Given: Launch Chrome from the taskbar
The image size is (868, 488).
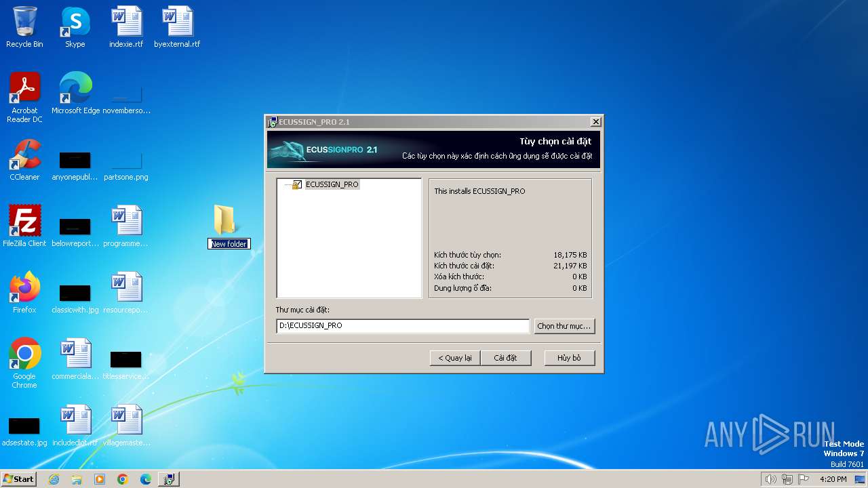Looking at the screenshot, I should [123, 479].
